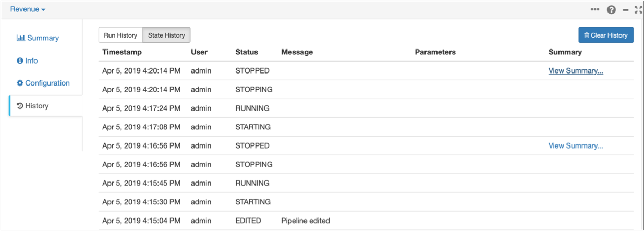This screenshot has width=644, height=231.
Task: Click the info circle icon beside Info
Action: tap(20, 60)
